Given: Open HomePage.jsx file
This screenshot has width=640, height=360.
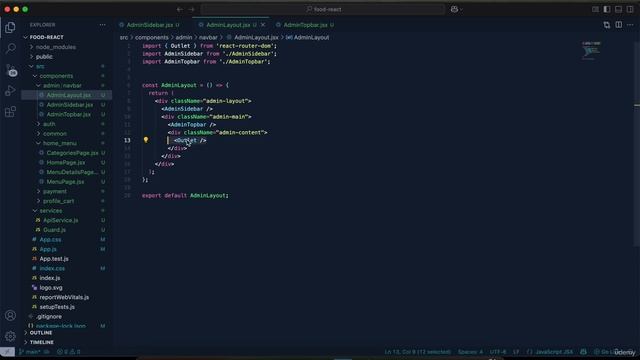Looking at the screenshot, I should click(66, 162).
